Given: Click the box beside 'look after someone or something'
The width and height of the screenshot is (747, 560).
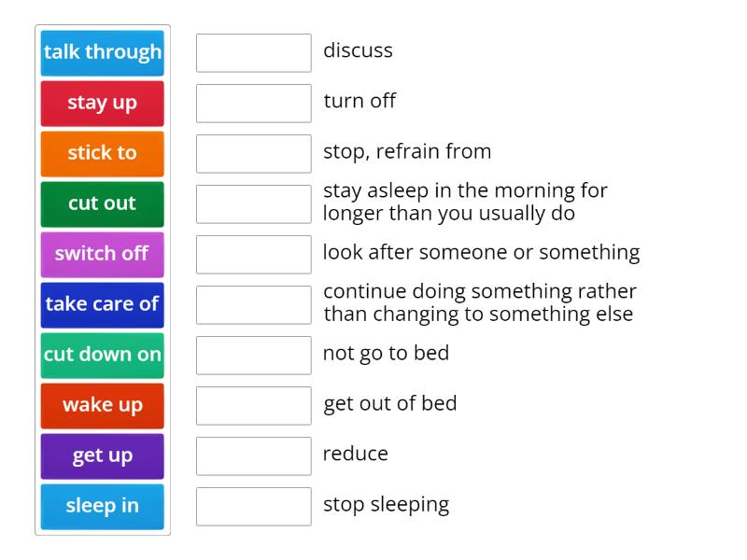Looking at the screenshot, I should pos(254,254).
